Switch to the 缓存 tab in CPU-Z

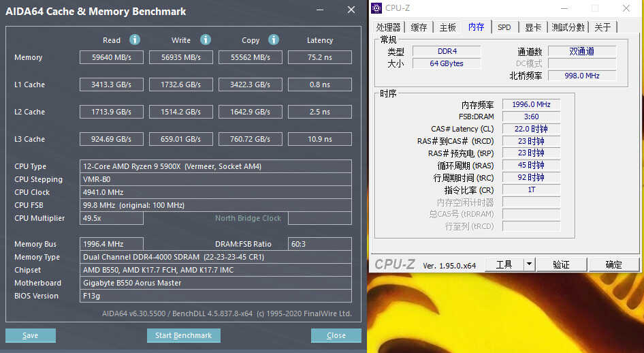[419, 27]
